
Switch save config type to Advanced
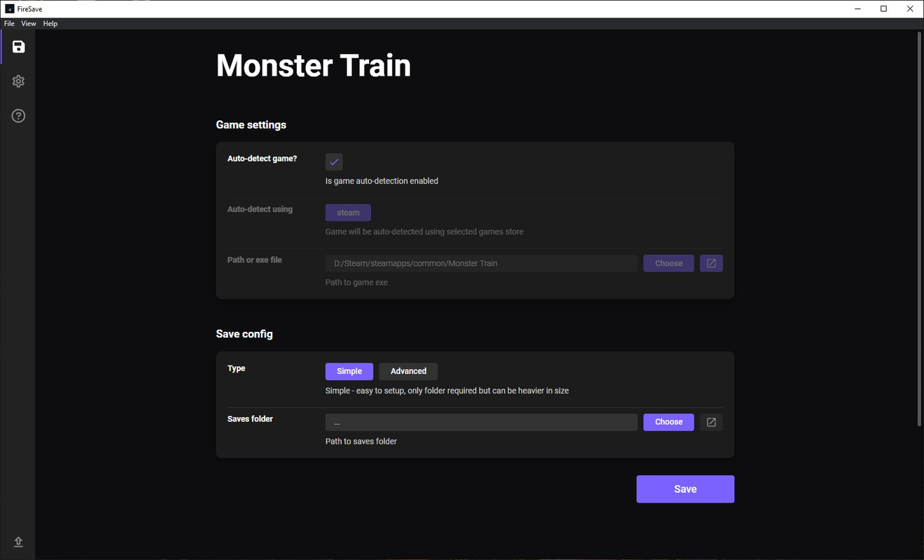pyautogui.click(x=408, y=371)
